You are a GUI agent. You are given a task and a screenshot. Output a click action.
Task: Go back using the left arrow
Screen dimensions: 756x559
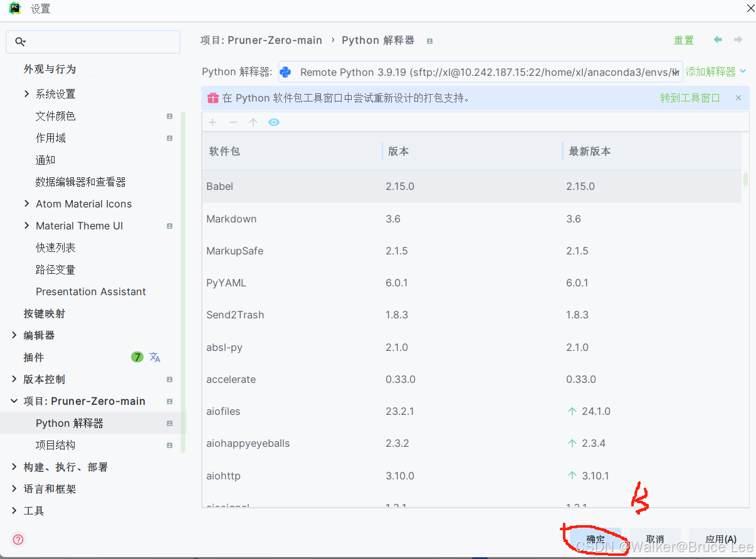pyautogui.click(x=718, y=40)
